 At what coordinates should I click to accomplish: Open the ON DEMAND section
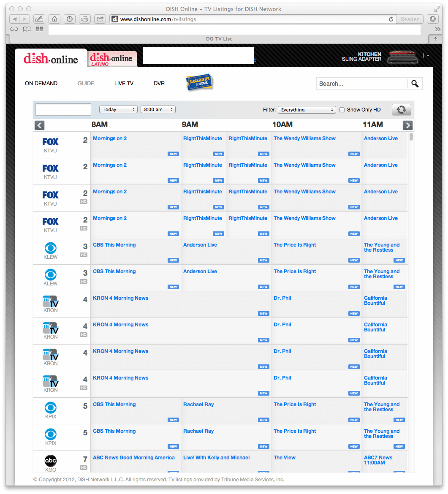tap(41, 84)
